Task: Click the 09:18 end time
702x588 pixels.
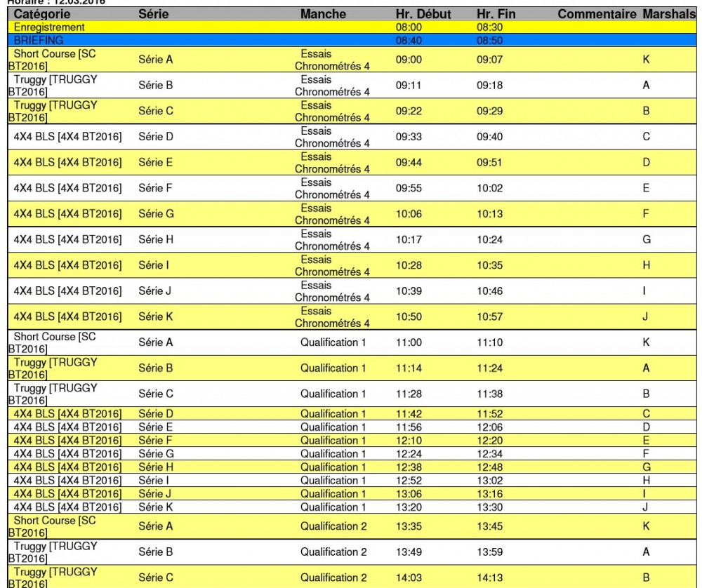Action: [490, 85]
